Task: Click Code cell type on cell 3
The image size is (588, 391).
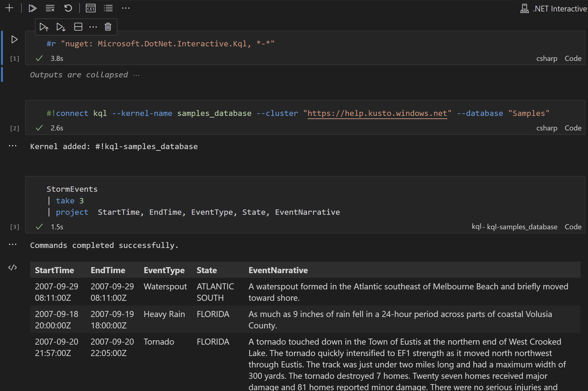Action: coord(573,227)
